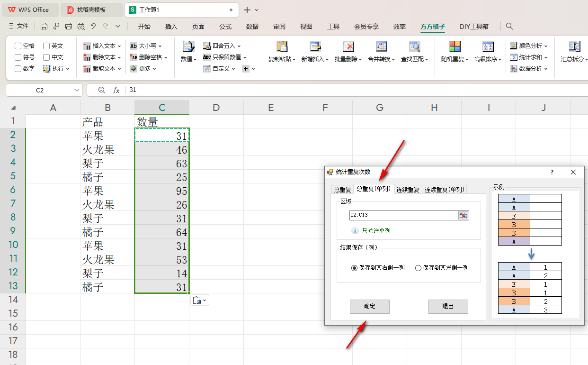This screenshot has width=588, height=365.
Task: Enable the 空格 checkbox
Action: click(18, 46)
